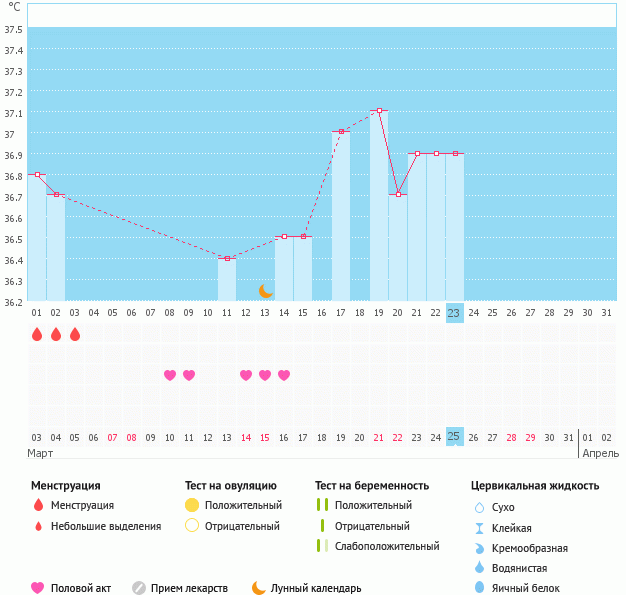Click the positive ovulation test legend icon
Viewport: 626px width, 595px height.
coord(192,505)
